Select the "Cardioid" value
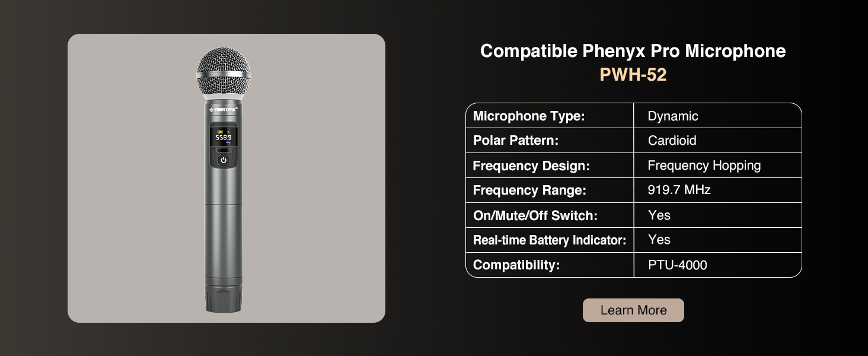The width and height of the screenshot is (868, 356). click(672, 141)
